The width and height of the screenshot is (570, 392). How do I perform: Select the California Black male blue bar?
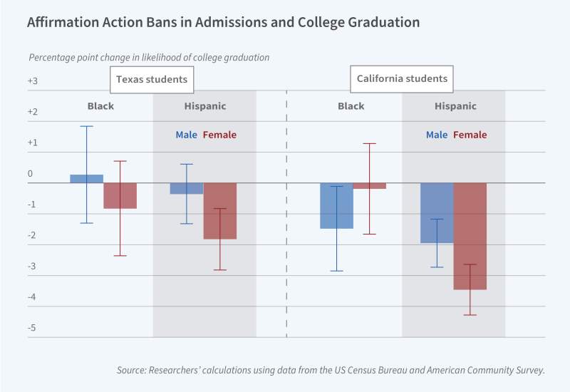pyautogui.click(x=336, y=205)
